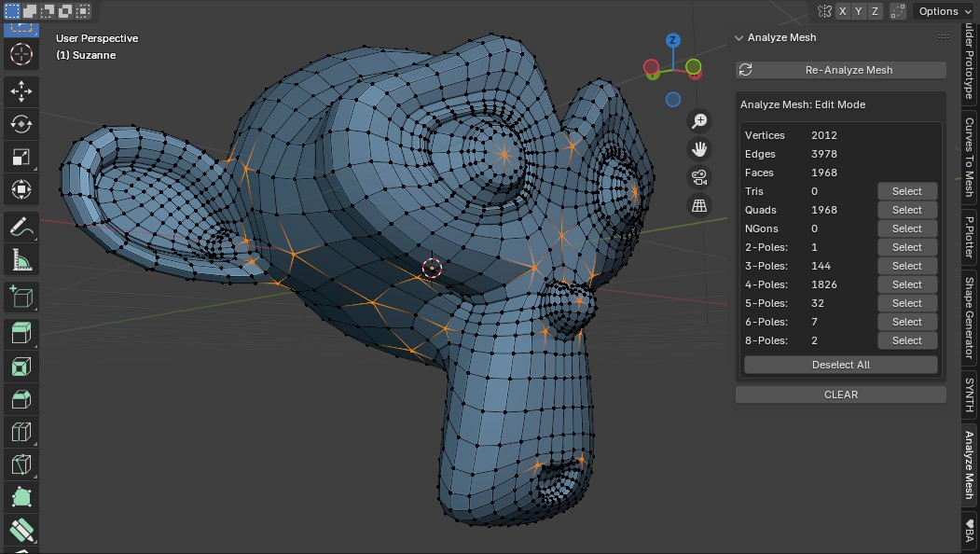
Task: Click the pan hand icon
Action: pos(697,147)
